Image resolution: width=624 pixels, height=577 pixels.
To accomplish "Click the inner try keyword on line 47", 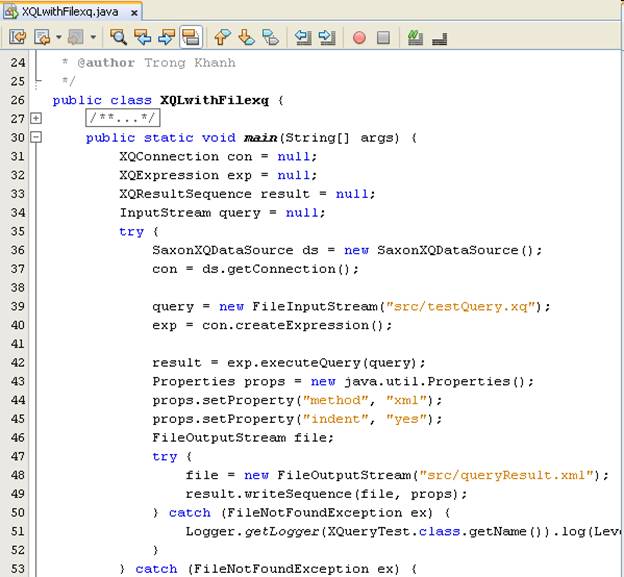I will coord(164,456).
